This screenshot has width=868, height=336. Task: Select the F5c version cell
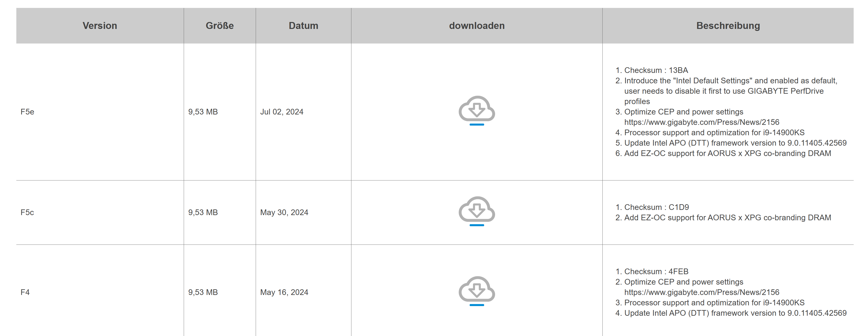pyautogui.click(x=27, y=212)
